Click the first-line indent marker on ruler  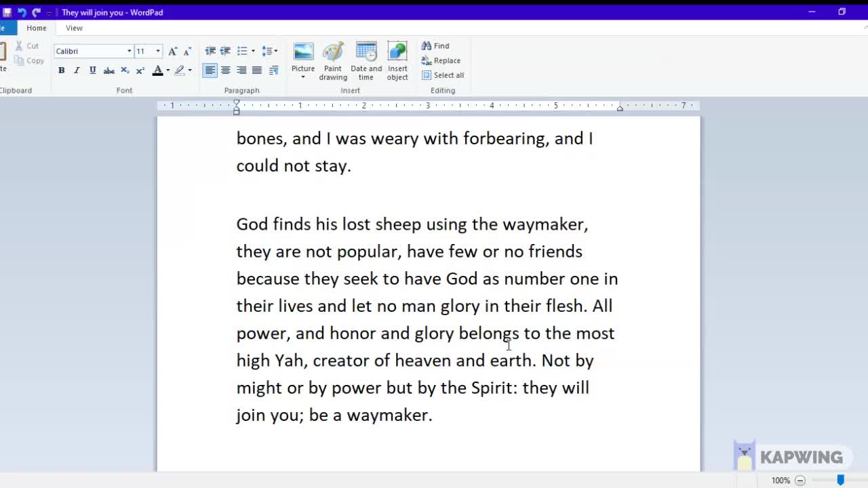[237, 102]
